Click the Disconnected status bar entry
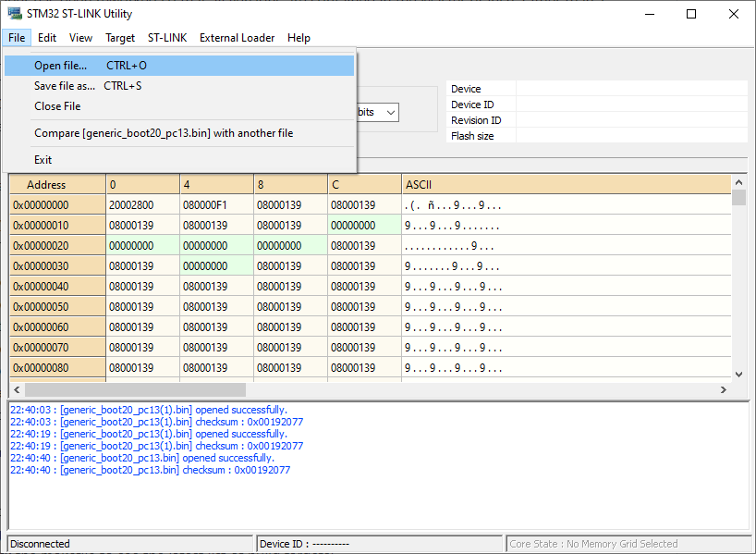The image size is (756, 554). tap(130, 544)
